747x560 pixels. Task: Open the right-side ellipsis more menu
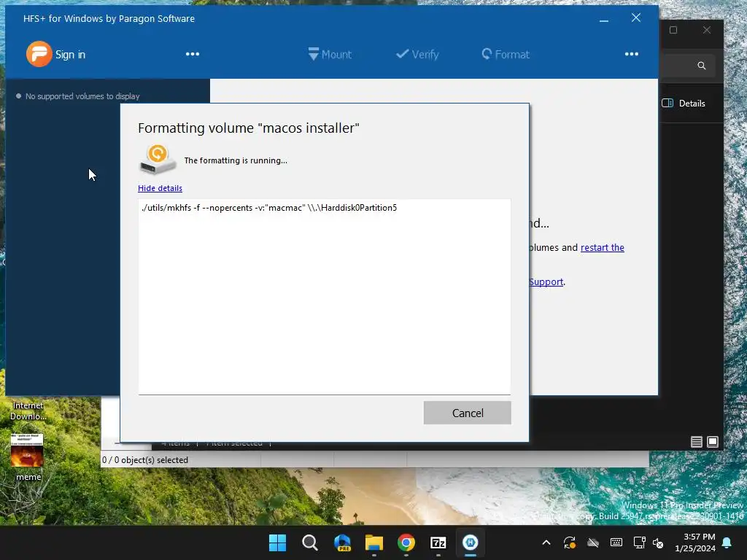pyautogui.click(x=631, y=54)
